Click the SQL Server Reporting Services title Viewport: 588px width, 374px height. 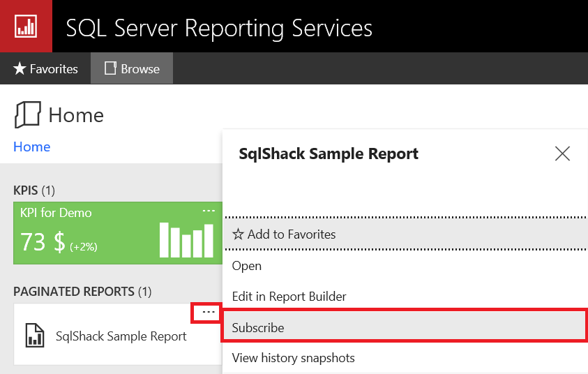[219, 28]
